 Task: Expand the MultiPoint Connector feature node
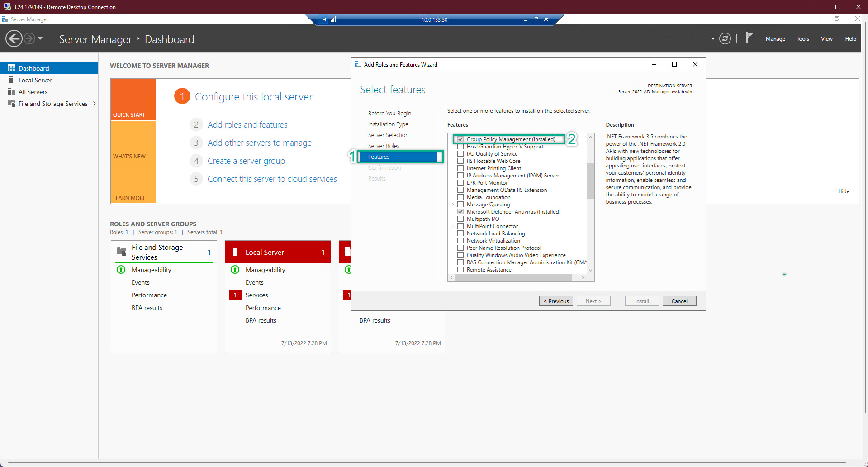(x=453, y=226)
